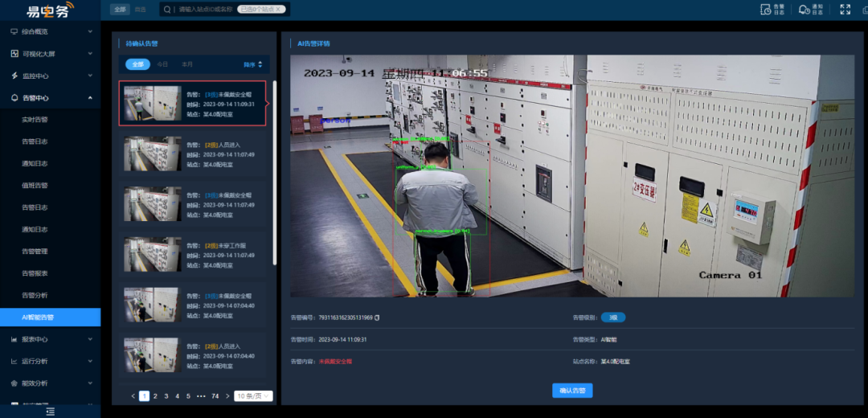Open the 10 条/页 page size dropdown
The image size is (868, 418).
(x=253, y=396)
